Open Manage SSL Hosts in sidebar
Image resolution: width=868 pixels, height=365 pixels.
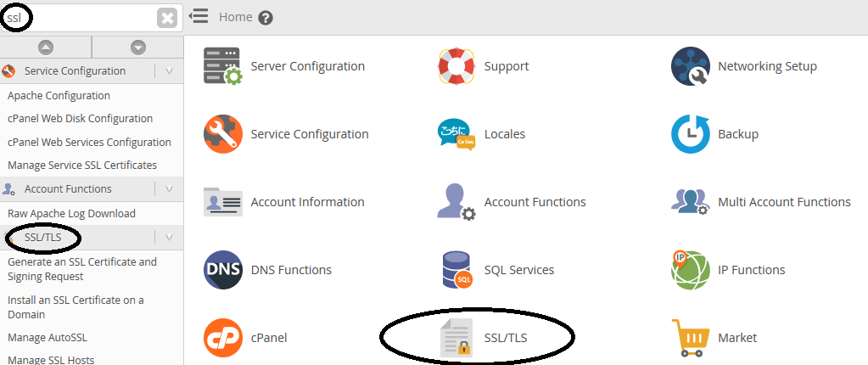(x=51, y=360)
